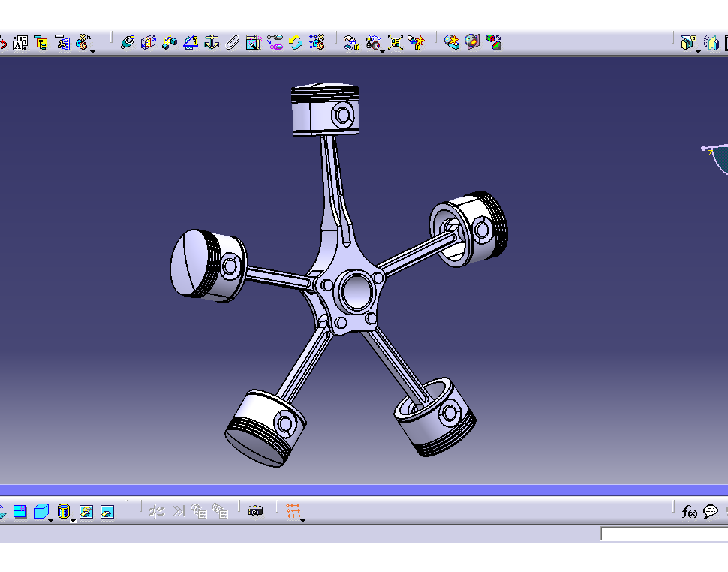Viewport: 728px width, 572px height.
Task: Select the Multi Instantiation tool
Action: pyautogui.click(x=83, y=42)
